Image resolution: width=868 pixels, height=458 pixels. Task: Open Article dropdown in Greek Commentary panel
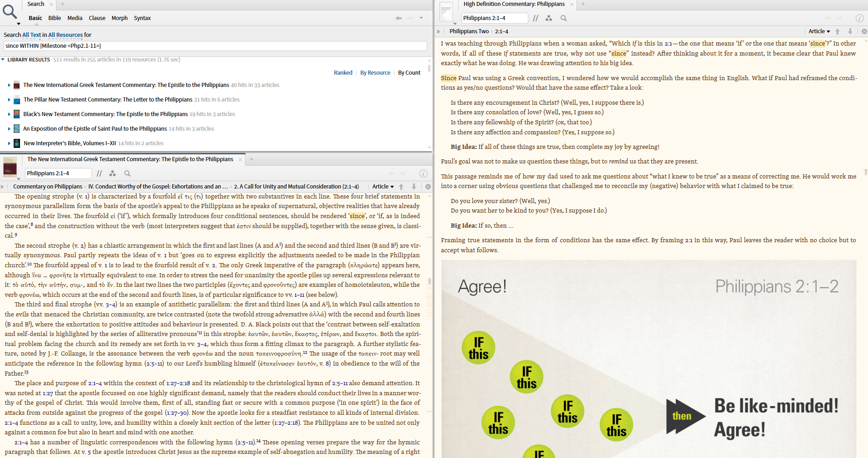tap(383, 187)
